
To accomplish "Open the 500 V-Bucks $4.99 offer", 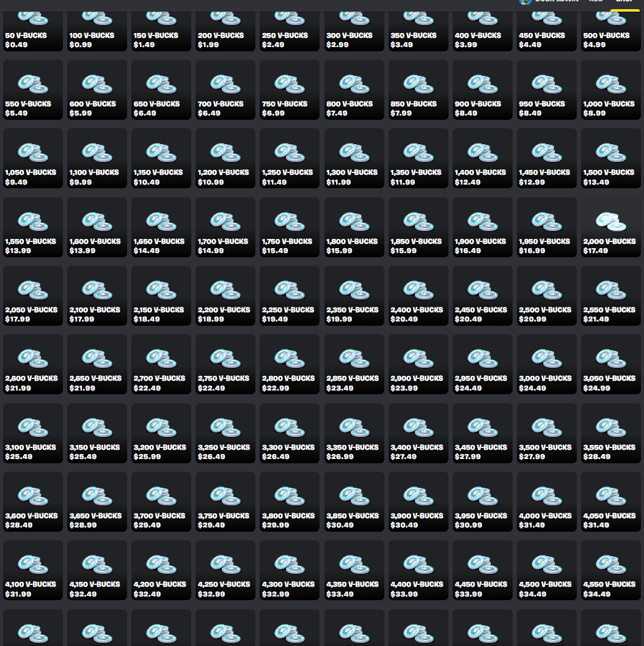I will coord(611,31).
